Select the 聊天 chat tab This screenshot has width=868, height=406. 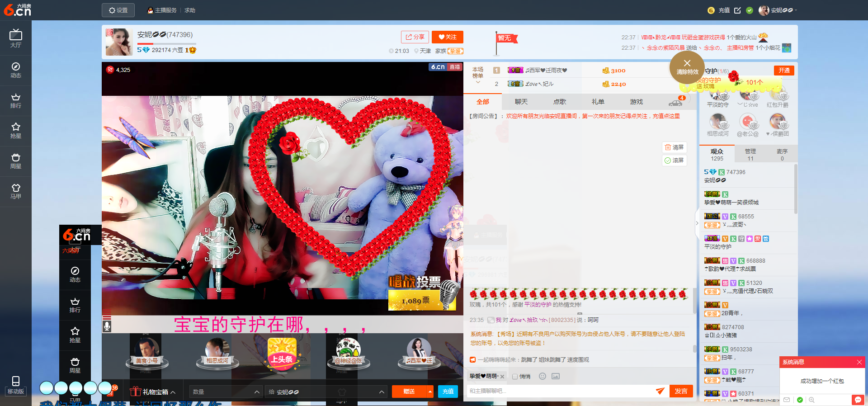[x=521, y=102]
